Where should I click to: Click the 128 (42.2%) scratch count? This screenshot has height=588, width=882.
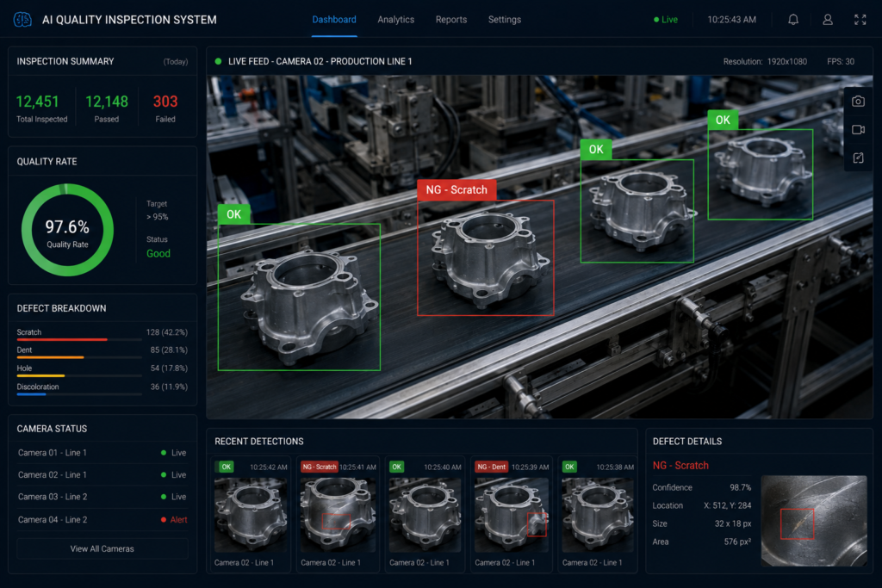[x=167, y=332]
